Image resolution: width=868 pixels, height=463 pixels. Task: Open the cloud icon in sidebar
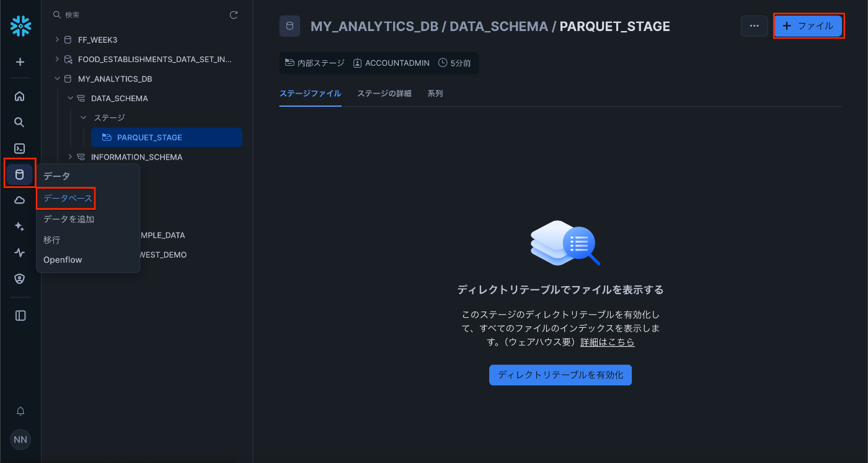point(20,200)
